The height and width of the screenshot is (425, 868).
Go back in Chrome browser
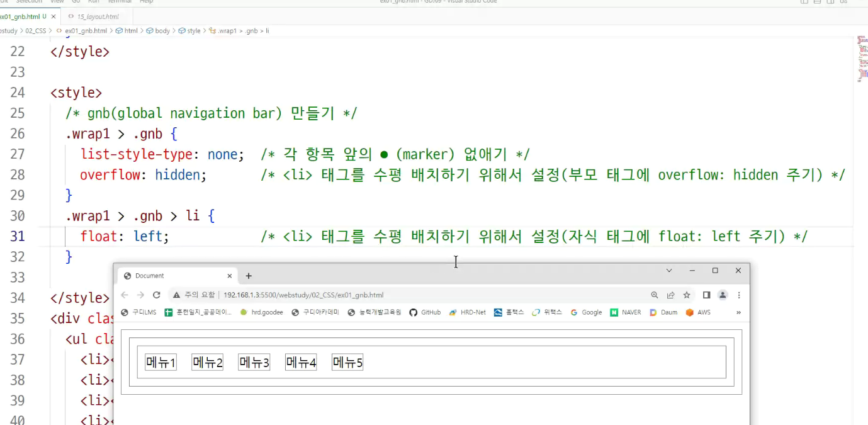click(125, 295)
